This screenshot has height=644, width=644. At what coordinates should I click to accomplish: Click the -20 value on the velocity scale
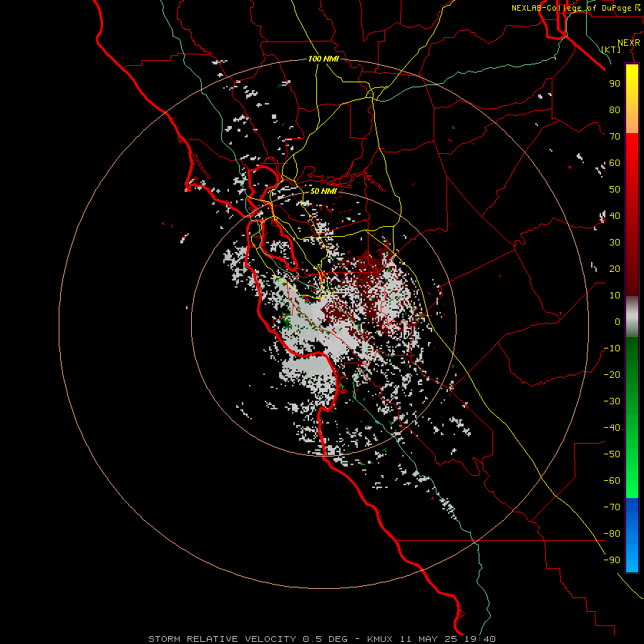coord(612,375)
